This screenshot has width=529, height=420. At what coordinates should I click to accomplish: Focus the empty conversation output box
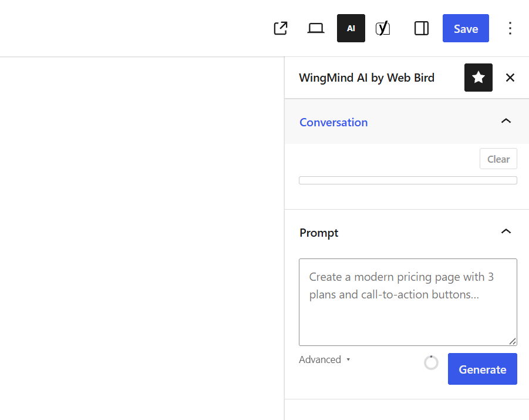pos(408,180)
